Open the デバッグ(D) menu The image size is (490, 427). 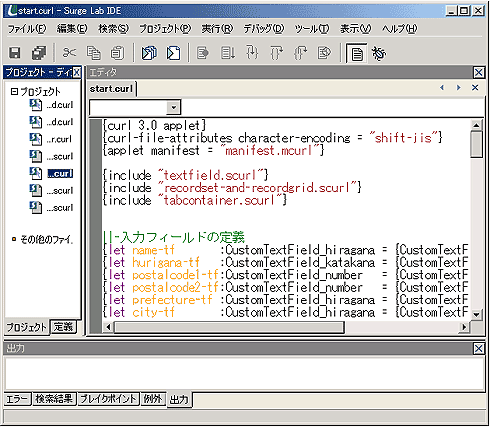[264, 29]
